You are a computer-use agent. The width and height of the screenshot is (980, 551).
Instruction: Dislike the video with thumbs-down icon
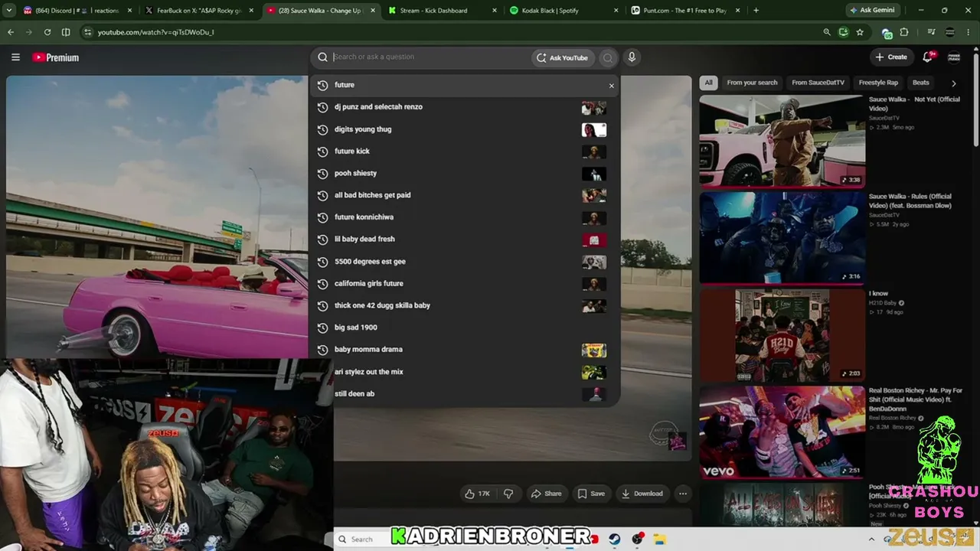[508, 494]
